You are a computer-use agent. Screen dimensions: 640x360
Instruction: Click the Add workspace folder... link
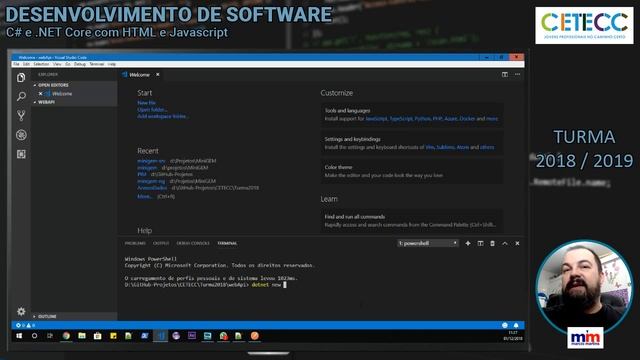pos(163,116)
